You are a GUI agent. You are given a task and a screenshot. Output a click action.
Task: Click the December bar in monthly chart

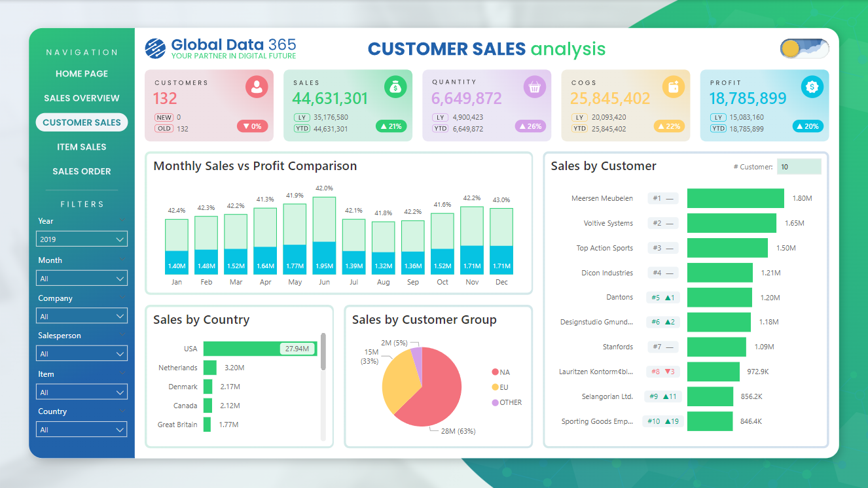[501, 241]
